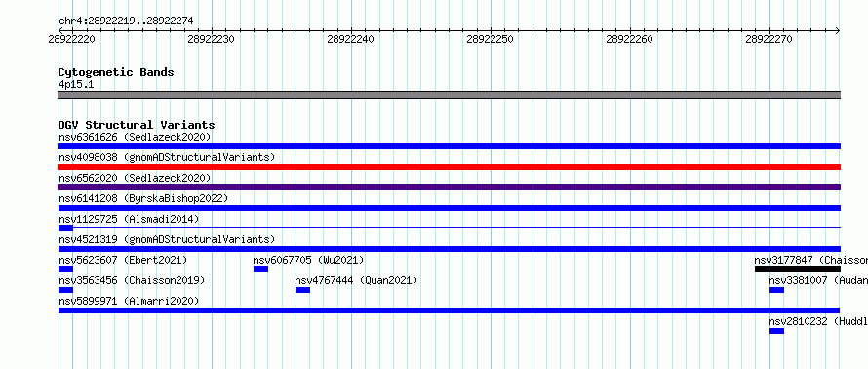Click ruler position 28922230
The width and height of the screenshot is (868, 369).
[211, 39]
